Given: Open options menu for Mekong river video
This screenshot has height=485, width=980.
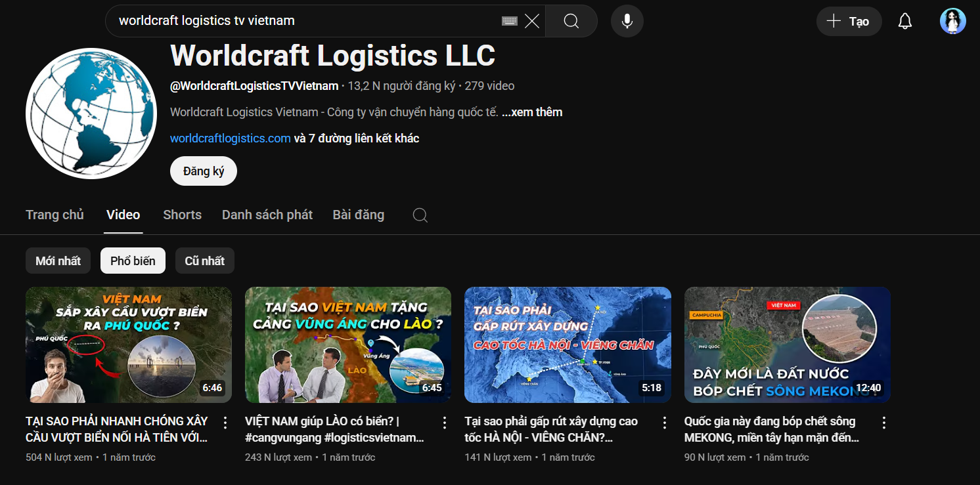Looking at the screenshot, I should [x=884, y=422].
